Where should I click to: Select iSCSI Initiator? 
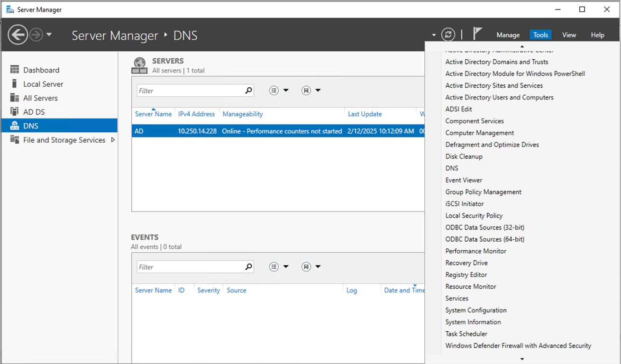click(x=465, y=204)
